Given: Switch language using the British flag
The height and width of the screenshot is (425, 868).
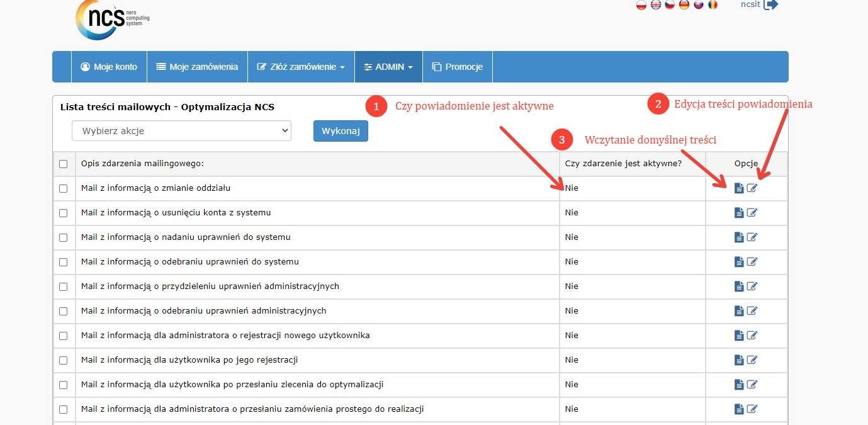Looking at the screenshot, I should [656, 5].
